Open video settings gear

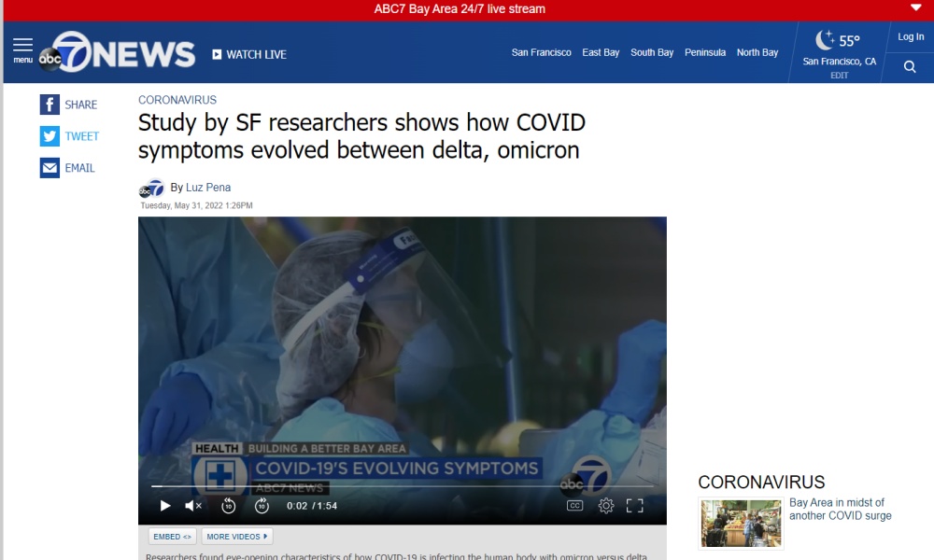pyautogui.click(x=606, y=506)
